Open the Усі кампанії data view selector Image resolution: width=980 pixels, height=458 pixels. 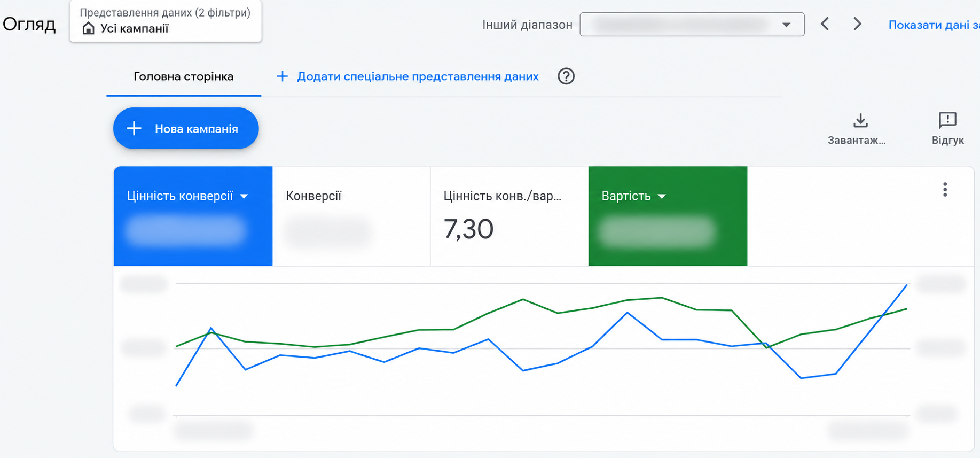[x=166, y=21]
